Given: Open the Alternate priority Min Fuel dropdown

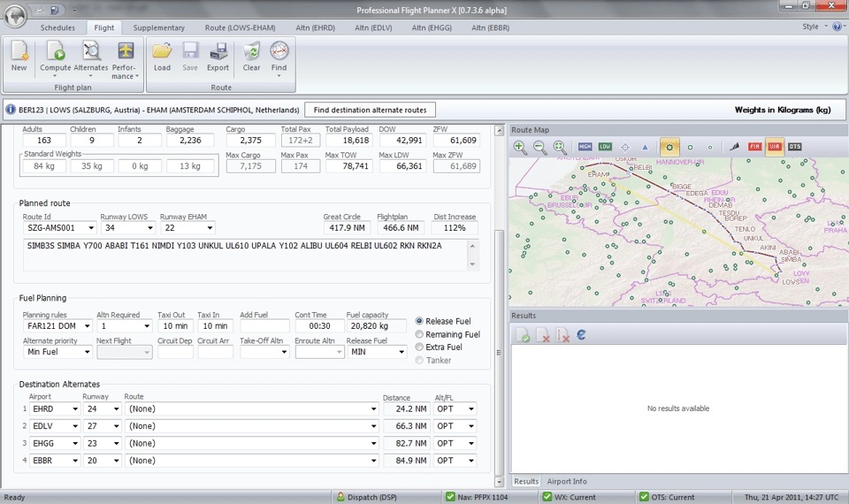Looking at the screenshot, I should click(87, 352).
